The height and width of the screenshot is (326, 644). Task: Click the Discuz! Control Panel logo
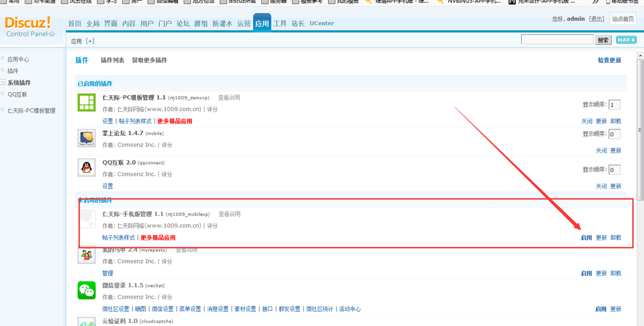(x=30, y=26)
